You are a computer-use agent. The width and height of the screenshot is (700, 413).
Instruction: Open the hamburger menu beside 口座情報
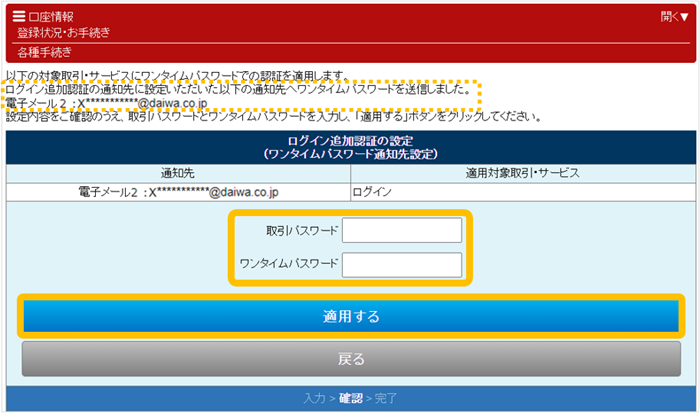[x=19, y=17]
